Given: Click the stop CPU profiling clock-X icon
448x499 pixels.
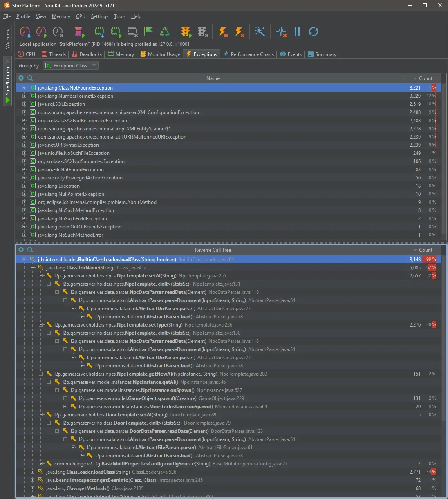Looking at the screenshot, I should (x=58, y=32).
